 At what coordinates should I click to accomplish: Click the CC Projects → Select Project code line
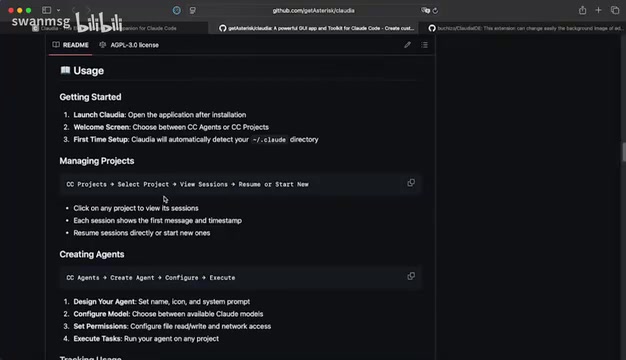coord(187,184)
